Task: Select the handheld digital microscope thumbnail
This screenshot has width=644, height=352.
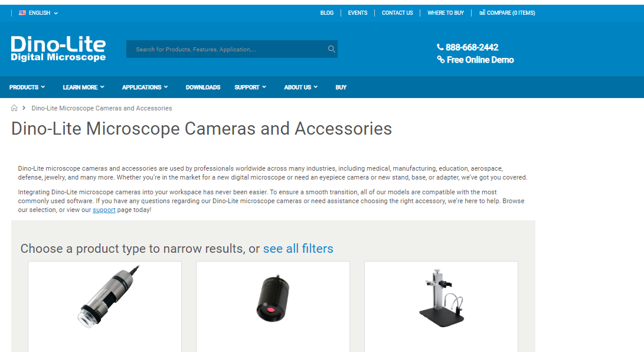Action: click(109, 296)
